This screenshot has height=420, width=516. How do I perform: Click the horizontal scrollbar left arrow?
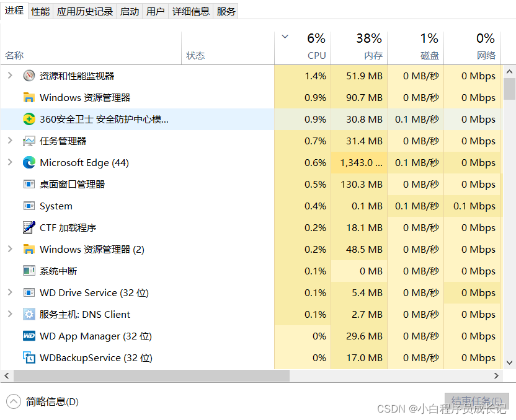pos(7,375)
